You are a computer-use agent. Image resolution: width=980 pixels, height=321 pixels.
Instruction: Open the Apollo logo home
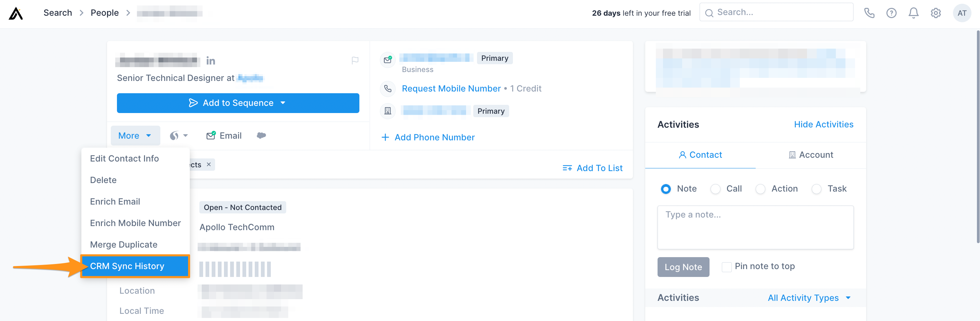16,13
